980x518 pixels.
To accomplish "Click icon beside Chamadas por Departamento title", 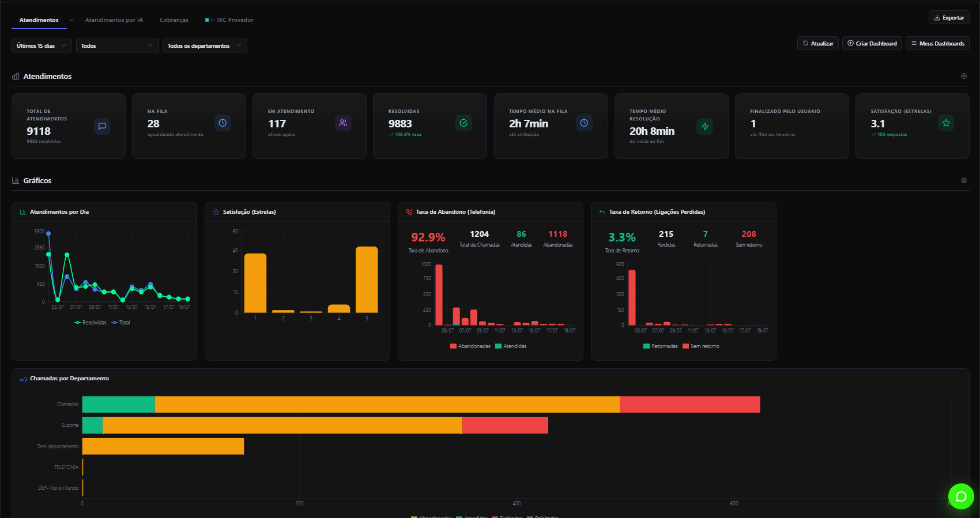I will (23, 379).
